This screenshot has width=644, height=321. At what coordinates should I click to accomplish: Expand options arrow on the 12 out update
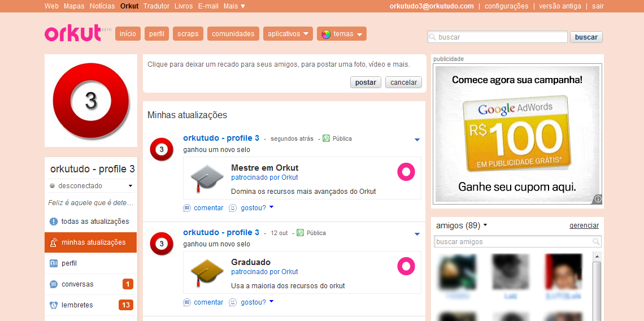pos(417,234)
